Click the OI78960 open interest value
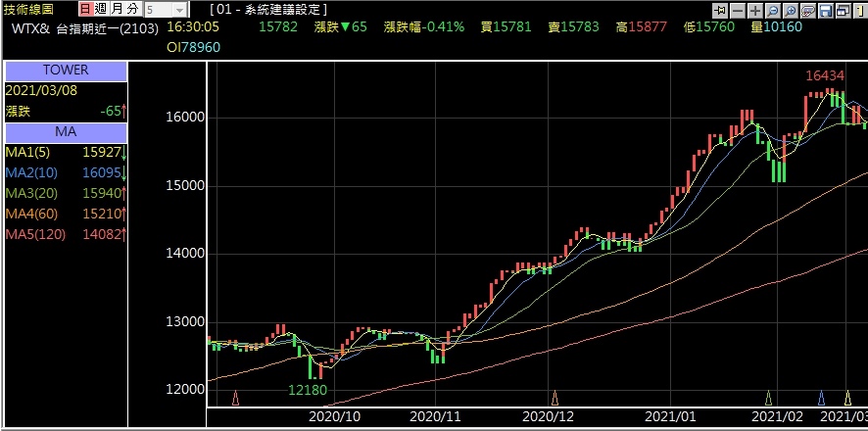Viewport: 868px width, 431px height. point(194,48)
